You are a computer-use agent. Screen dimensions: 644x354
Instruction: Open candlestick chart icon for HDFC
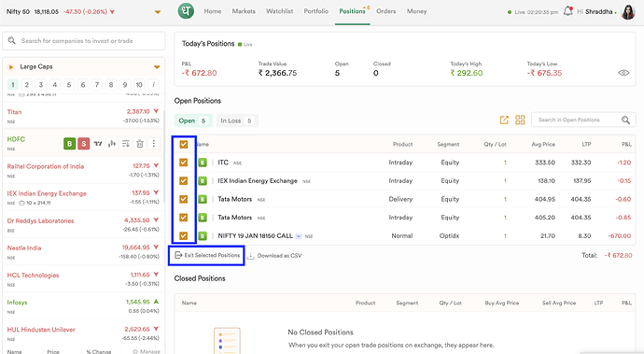pyautogui.click(x=112, y=144)
